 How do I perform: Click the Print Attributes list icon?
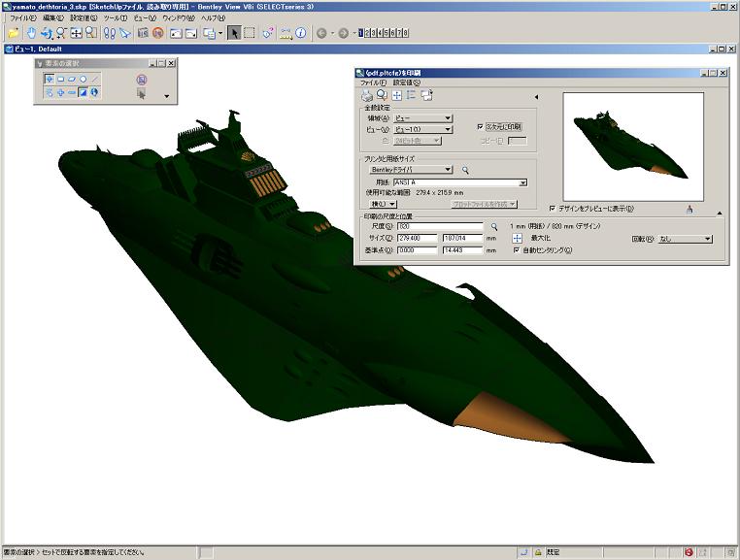pyautogui.click(x=412, y=95)
